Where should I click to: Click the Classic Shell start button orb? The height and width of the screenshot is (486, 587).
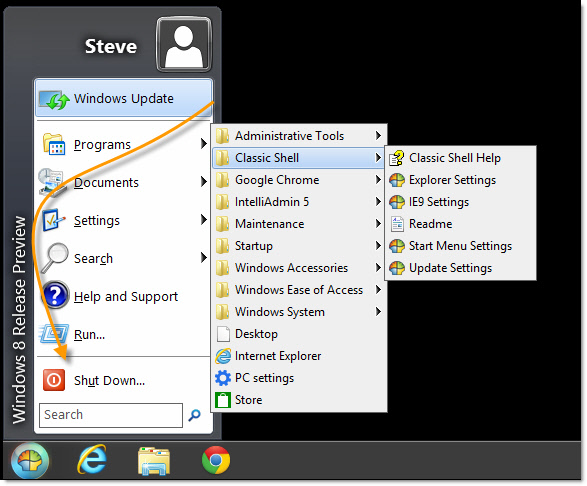30,461
